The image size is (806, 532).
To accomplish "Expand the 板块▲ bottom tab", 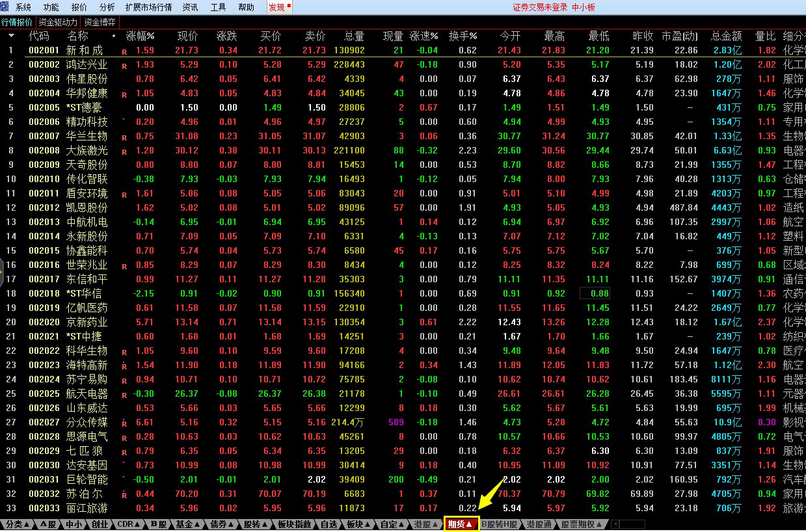I will 358,524.
